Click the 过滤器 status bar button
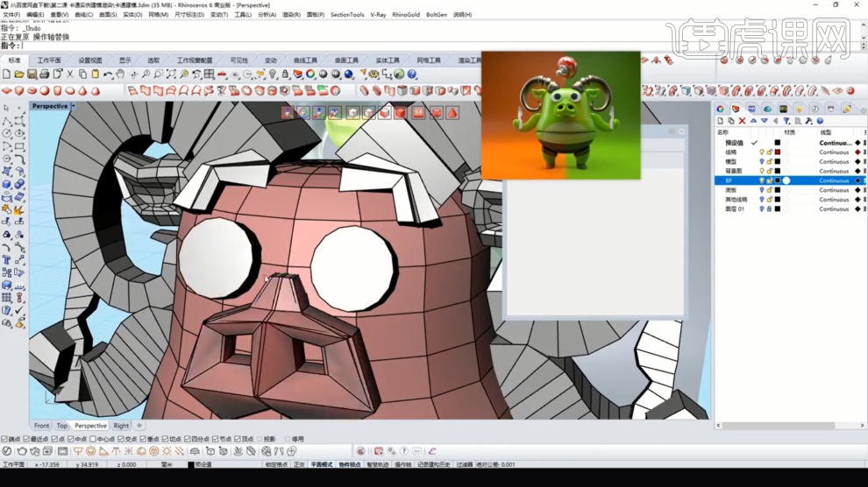The height and width of the screenshot is (487, 868). pos(464,464)
